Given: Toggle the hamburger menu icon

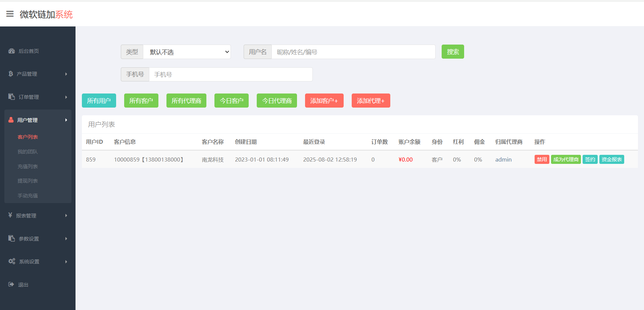Looking at the screenshot, I should point(10,14).
